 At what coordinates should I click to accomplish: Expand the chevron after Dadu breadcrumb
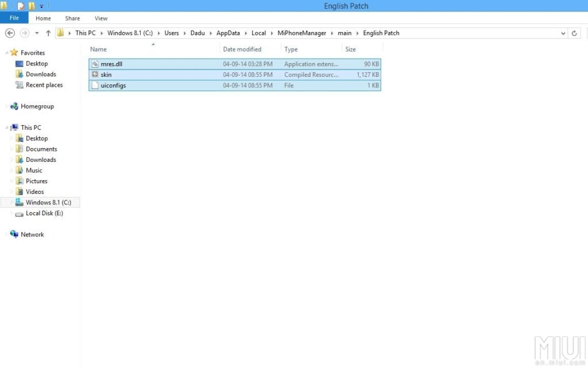(210, 33)
